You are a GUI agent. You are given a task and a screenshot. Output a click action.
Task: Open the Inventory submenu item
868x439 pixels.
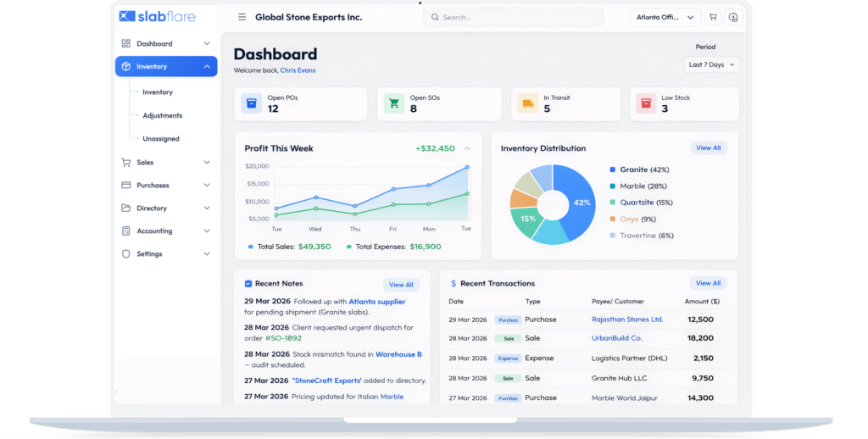pyautogui.click(x=158, y=92)
